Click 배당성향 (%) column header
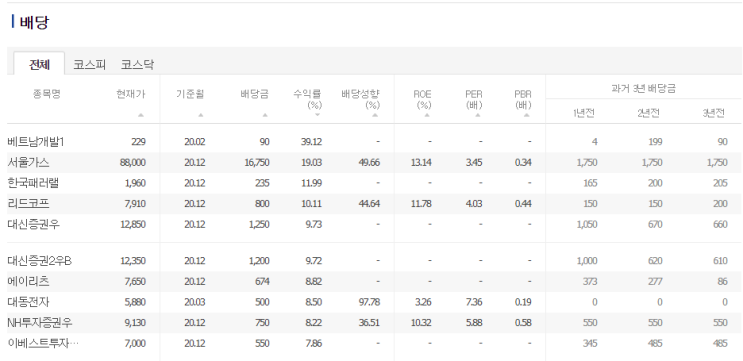Viewport: 743px width, 361px height. (x=361, y=99)
